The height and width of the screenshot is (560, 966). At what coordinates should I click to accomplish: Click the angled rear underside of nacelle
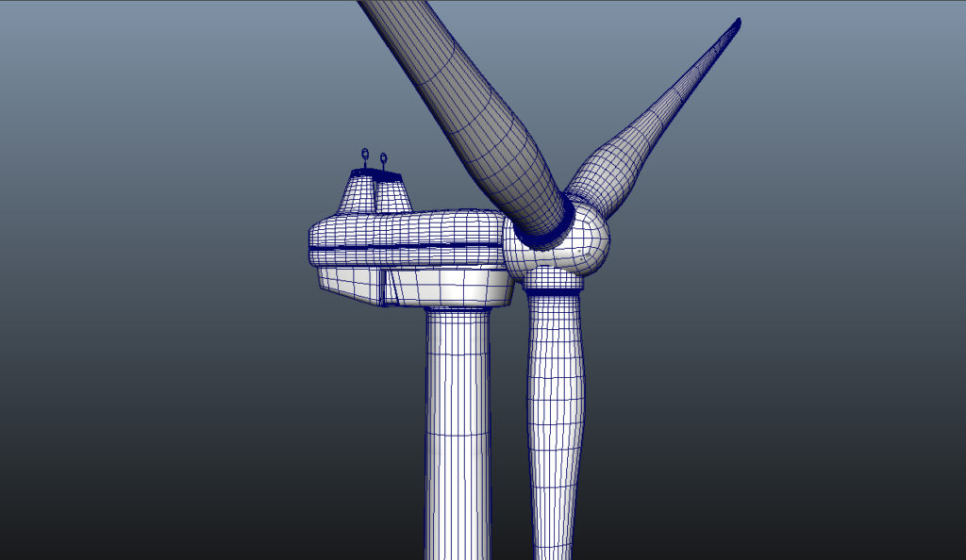tap(349, 287)
